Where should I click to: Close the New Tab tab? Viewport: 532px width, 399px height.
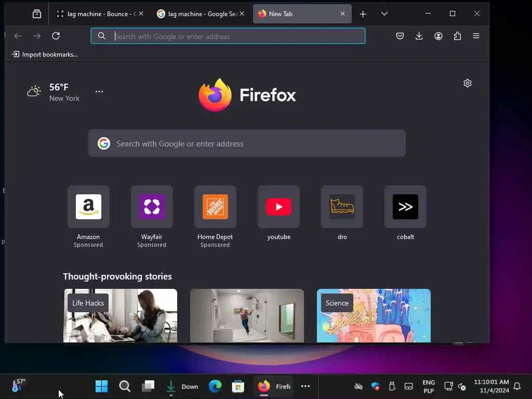tap(343, 14)
